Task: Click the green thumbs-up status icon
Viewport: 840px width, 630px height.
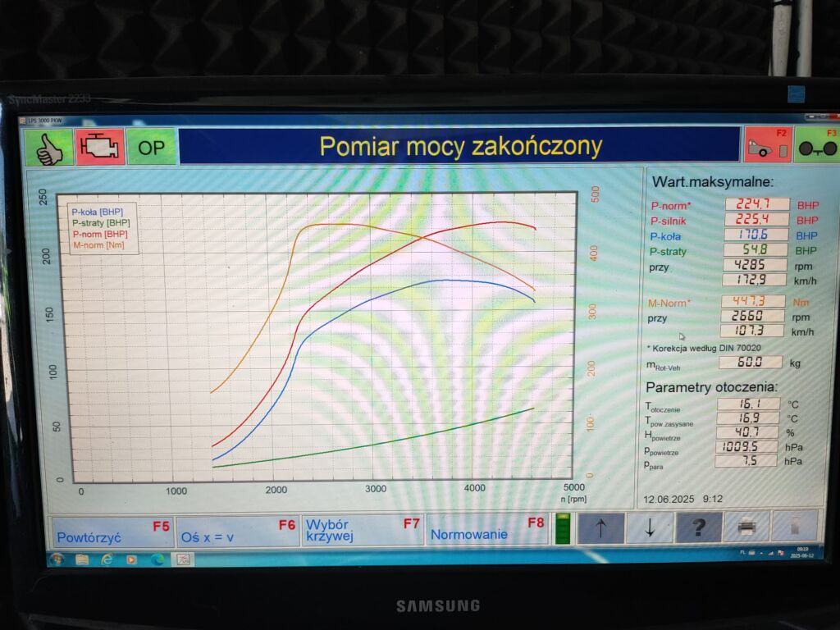Action: 47,148
